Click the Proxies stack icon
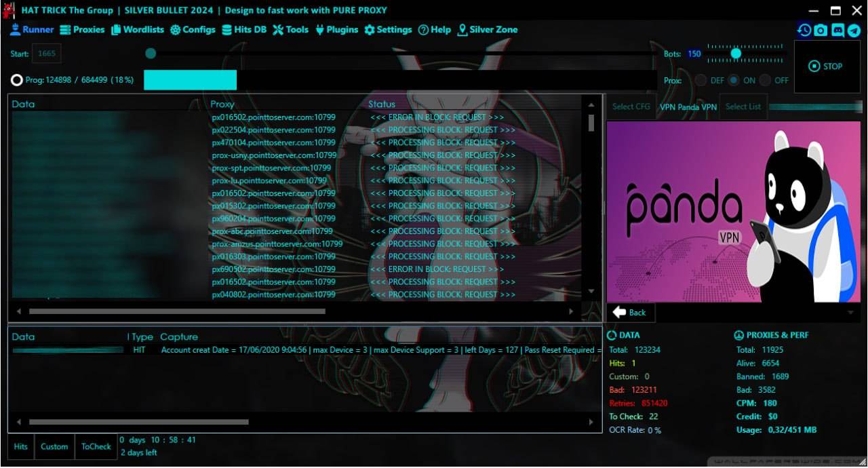 [x=65, y=30]
